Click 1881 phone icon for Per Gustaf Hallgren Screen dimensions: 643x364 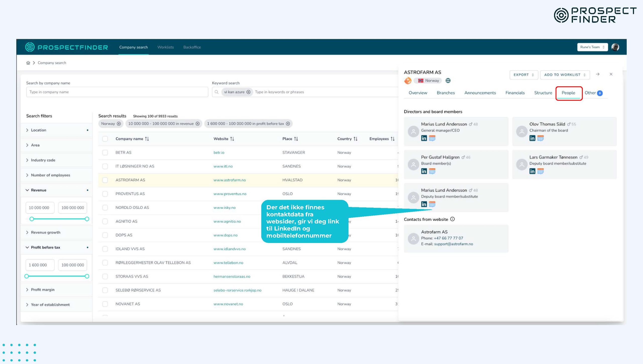(x=432, y=171)
